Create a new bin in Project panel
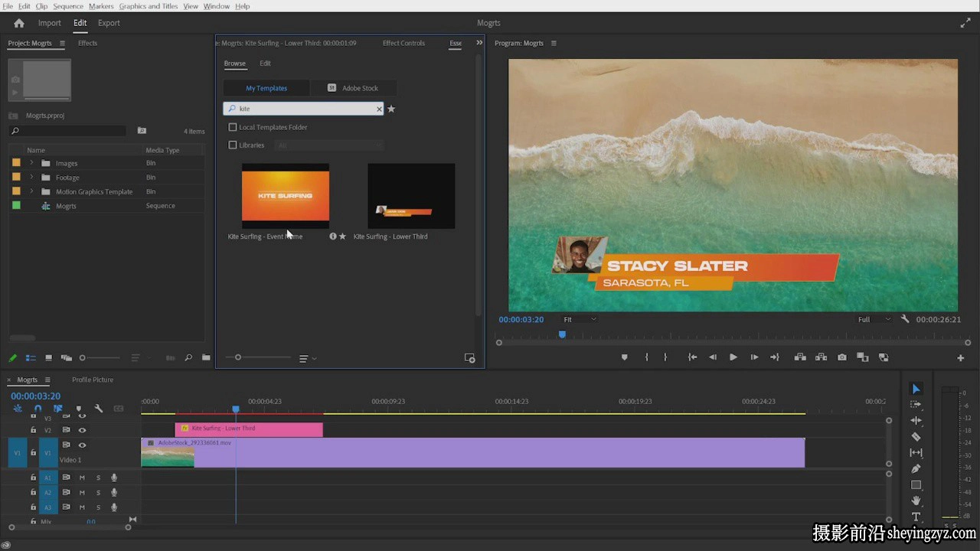The width and height of the screenshot is (980, 551). (x=206, y=357)
